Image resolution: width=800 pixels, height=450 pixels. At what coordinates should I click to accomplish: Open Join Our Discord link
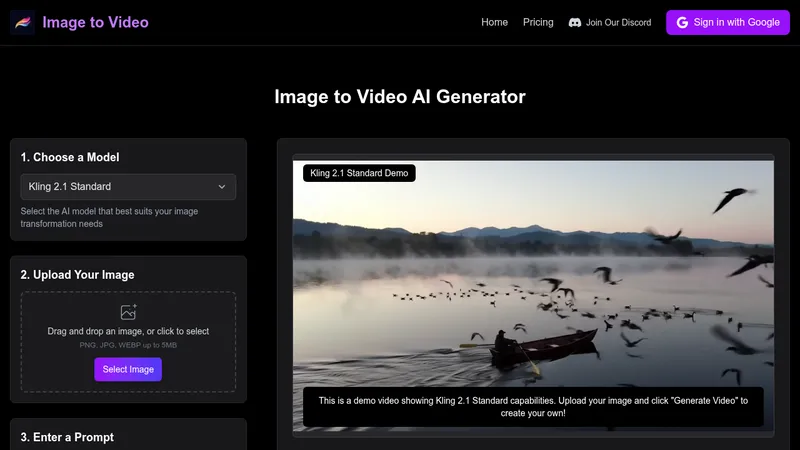(610, 22)
